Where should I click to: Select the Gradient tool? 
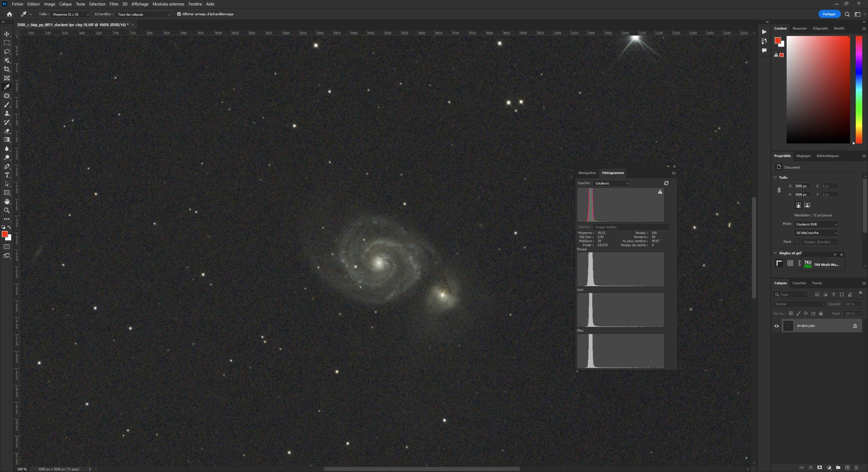pyautogui.click(x=7, y=140)
